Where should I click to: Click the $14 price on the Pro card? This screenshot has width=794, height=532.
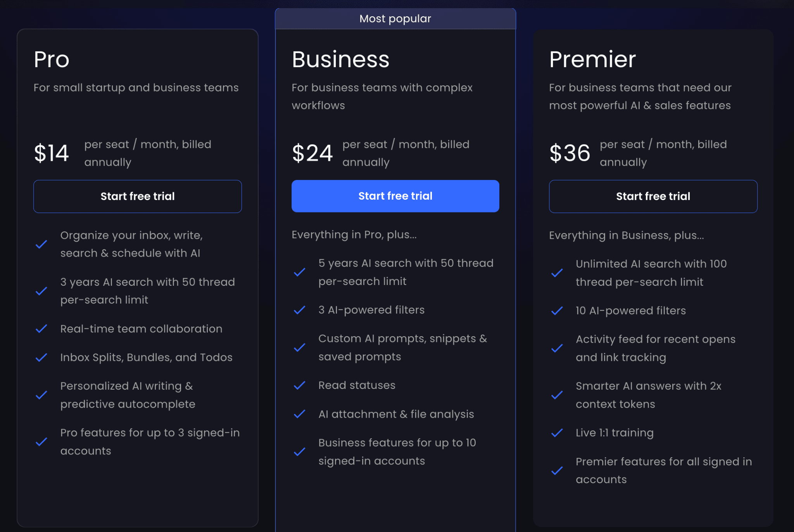(x=52, y=153)
